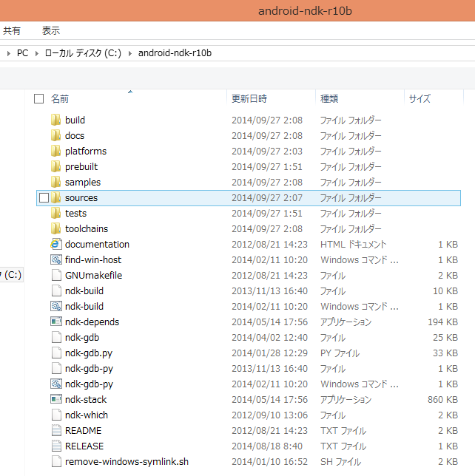Sort by the 更新日時 column header

point(249,98)
